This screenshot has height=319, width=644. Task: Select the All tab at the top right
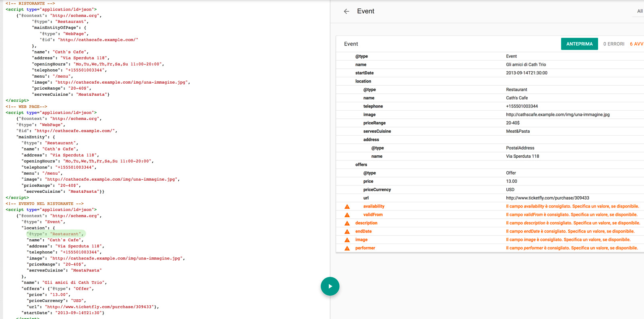point(640,11)
